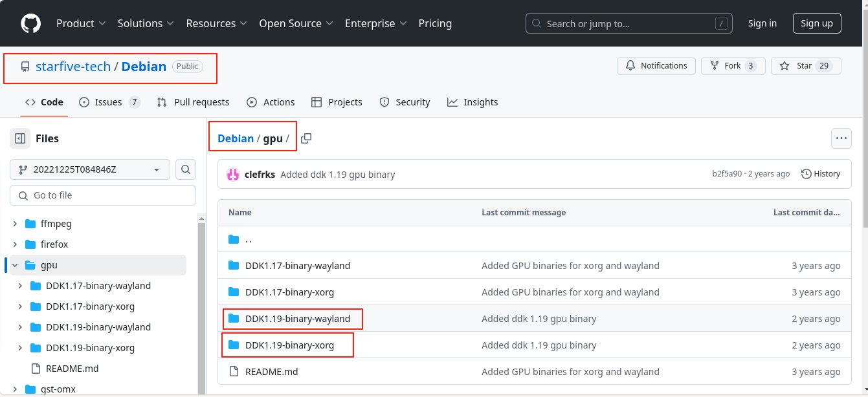Open commit message on README.md list row
Image resolution: width=868 pixels, height=397 pixels.
570,372
